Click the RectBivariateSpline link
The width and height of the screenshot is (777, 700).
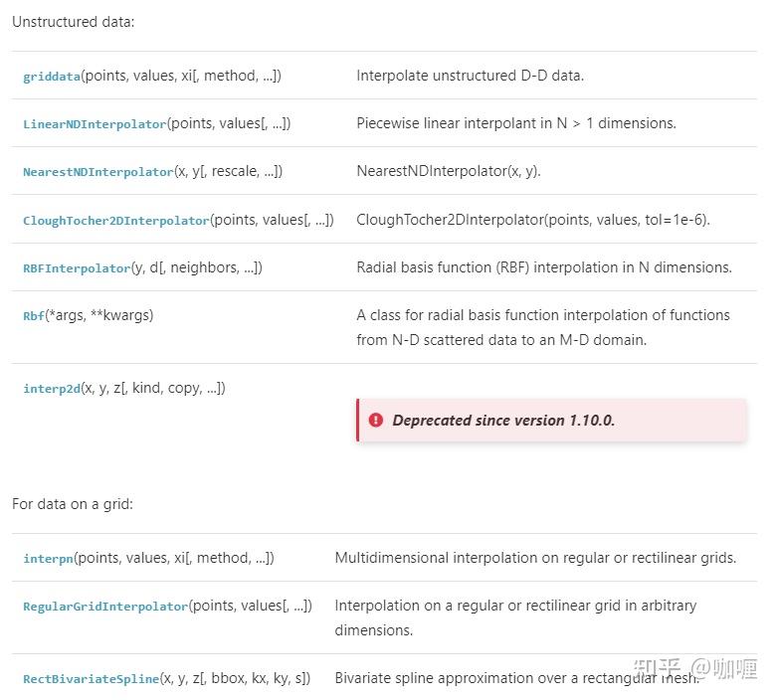pyautogui.click(x=91, y=679)
